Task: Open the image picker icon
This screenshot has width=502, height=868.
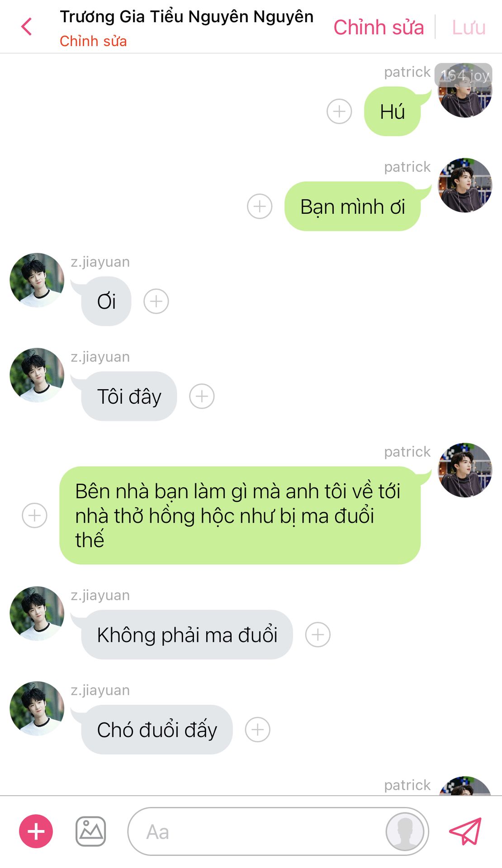Action: pos(90,831)
